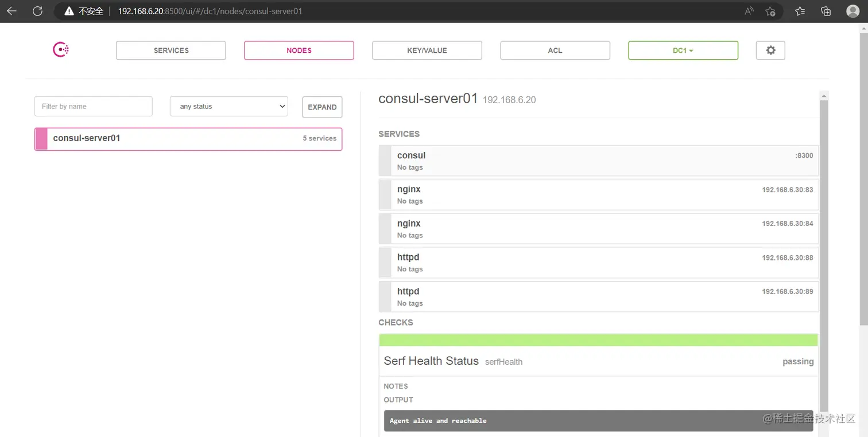
Task: Open the settings gear icon
Action: [770, 50]
